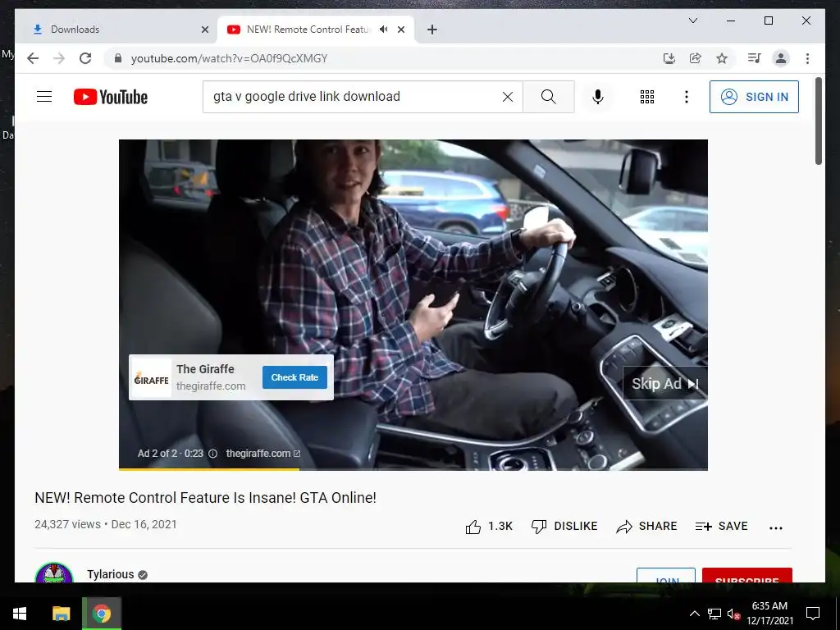840x630 pixels.
Task: Click the Check Rate ad button
Action: (x=294, y=377)
